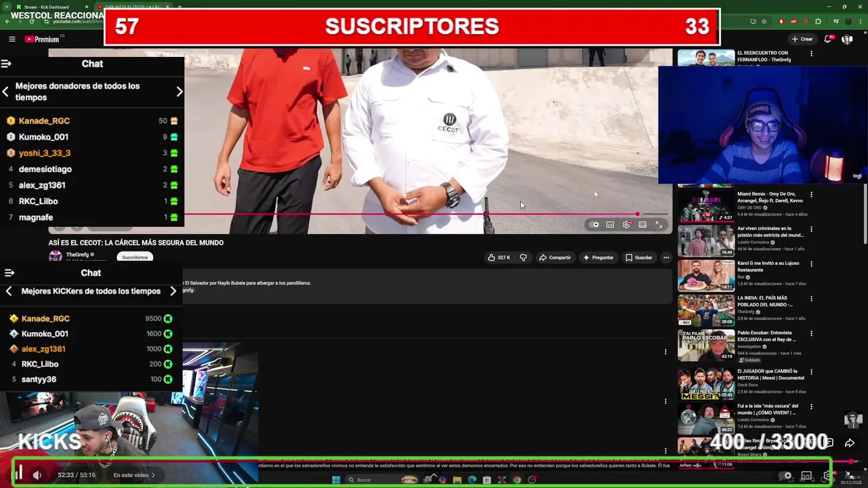Select donor Kumoko_001 in the donors list
This screenshot has width=868, height=488.
(x=92, y=137)
